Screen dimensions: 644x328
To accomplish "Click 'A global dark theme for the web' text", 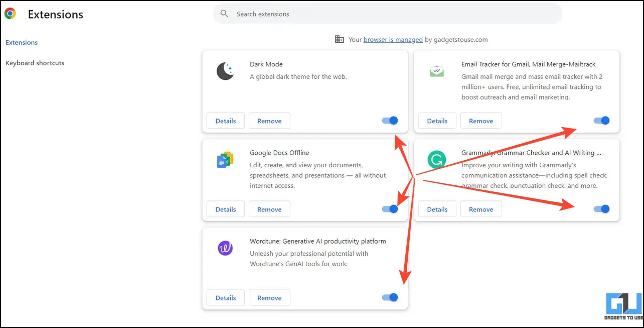I will 298,77.
